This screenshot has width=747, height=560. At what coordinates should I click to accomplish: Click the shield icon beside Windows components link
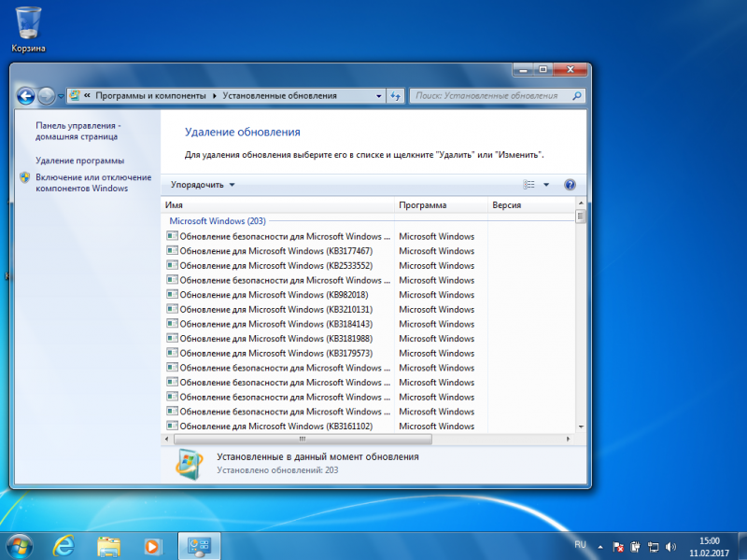pos(25,177)
